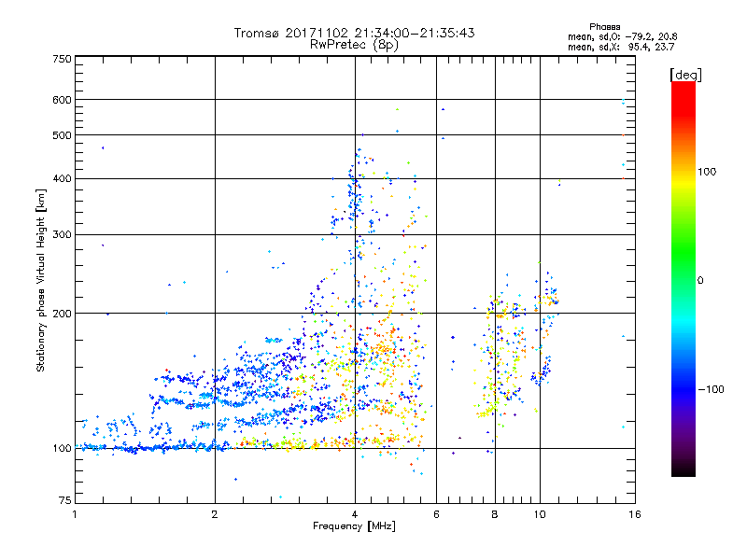
Task: Click the x-axis '2' tick label
Action: click(215, 514)
